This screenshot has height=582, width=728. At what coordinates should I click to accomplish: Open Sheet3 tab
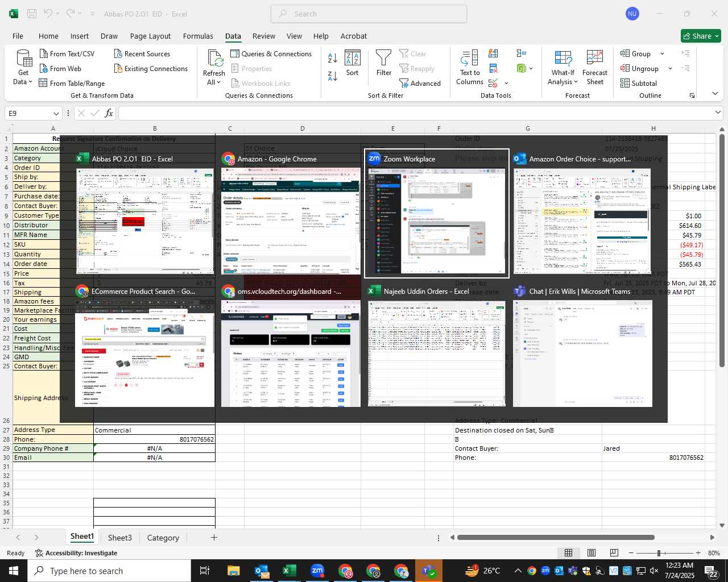(119, 538)
